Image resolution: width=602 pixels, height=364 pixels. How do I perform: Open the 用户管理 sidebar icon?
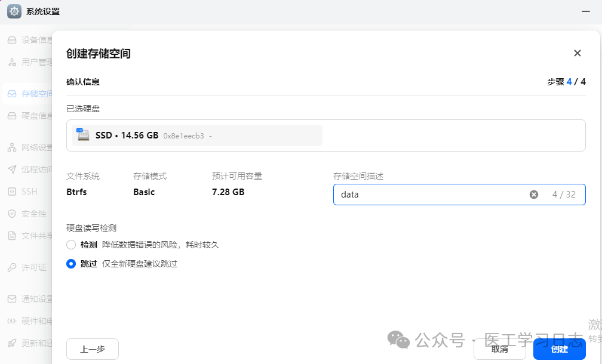tap(13, 61)
